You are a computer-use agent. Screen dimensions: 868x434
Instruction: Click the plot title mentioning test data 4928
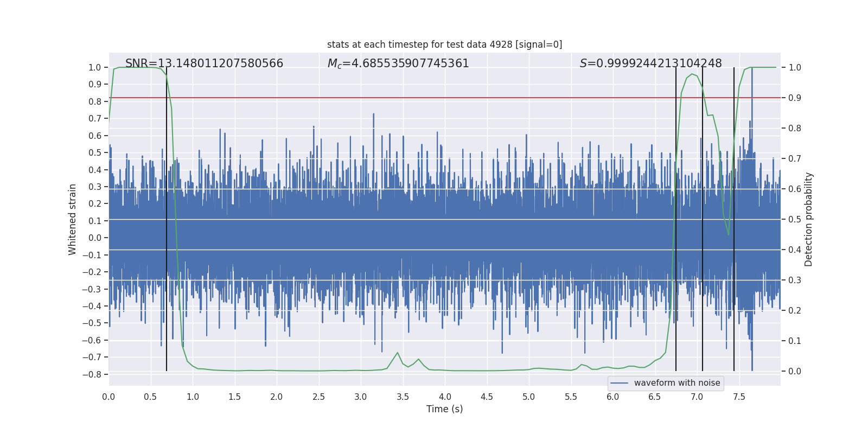coord(444,44)
